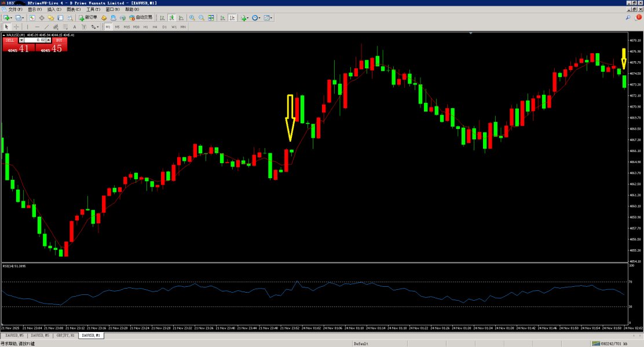Open search magnifier in top right
The height and width of the screenshot is (347, 644).
pos(628,18)
